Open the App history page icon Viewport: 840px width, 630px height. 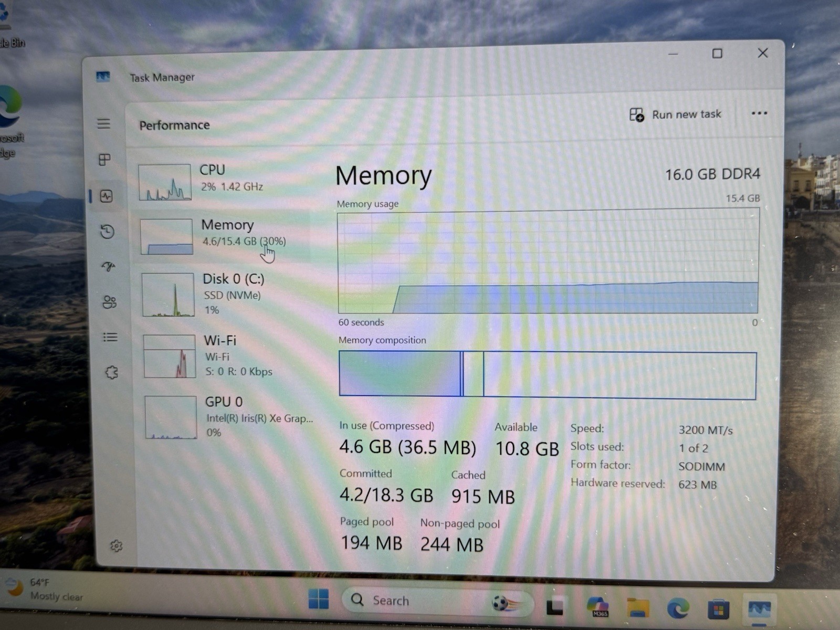(107, 232)
